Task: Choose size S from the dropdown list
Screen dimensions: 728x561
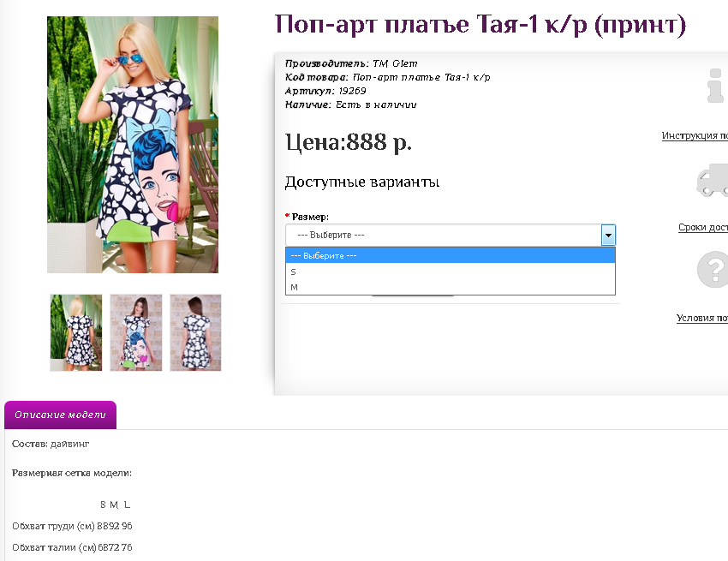Action: pyautogui.click(x=451, y=272)
